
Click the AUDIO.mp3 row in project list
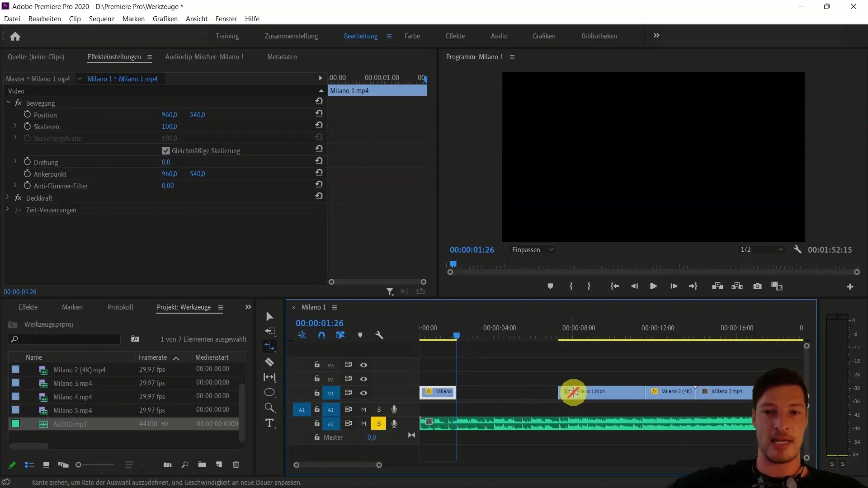pos(123,424)
